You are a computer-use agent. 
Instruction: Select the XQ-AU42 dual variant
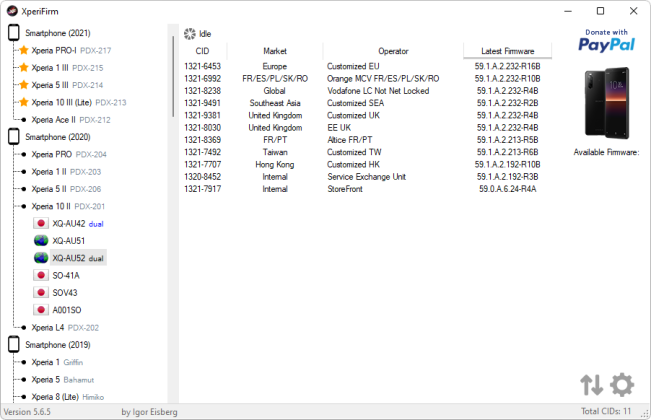78,224
